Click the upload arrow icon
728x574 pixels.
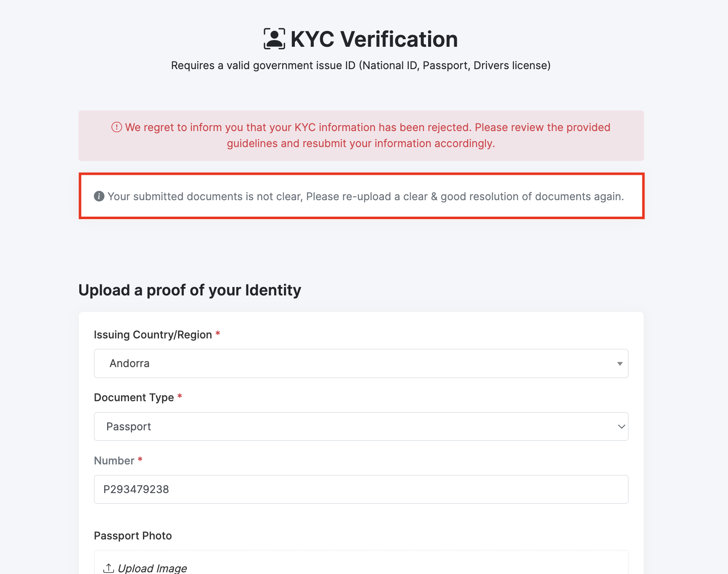click(108, 568)
